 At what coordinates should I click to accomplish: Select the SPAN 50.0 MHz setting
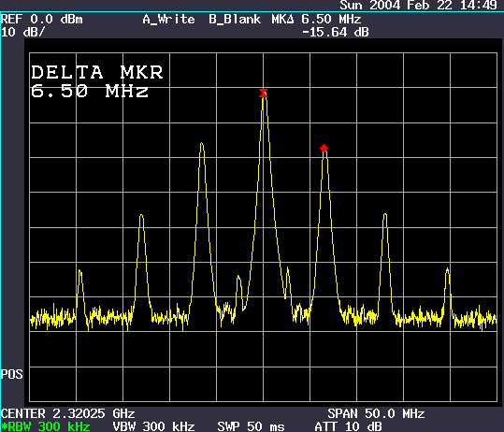[x=376, y=413]
